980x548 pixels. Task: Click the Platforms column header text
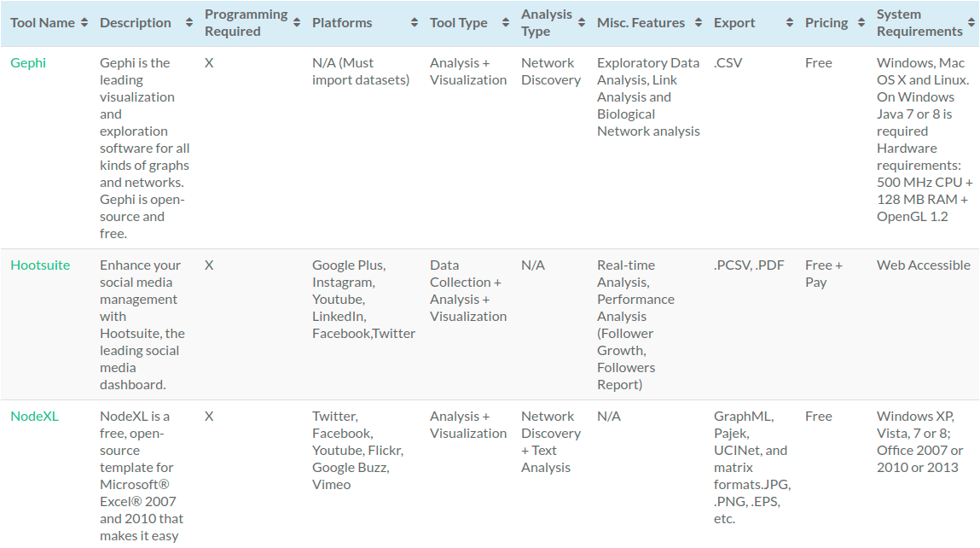[342, 22]
